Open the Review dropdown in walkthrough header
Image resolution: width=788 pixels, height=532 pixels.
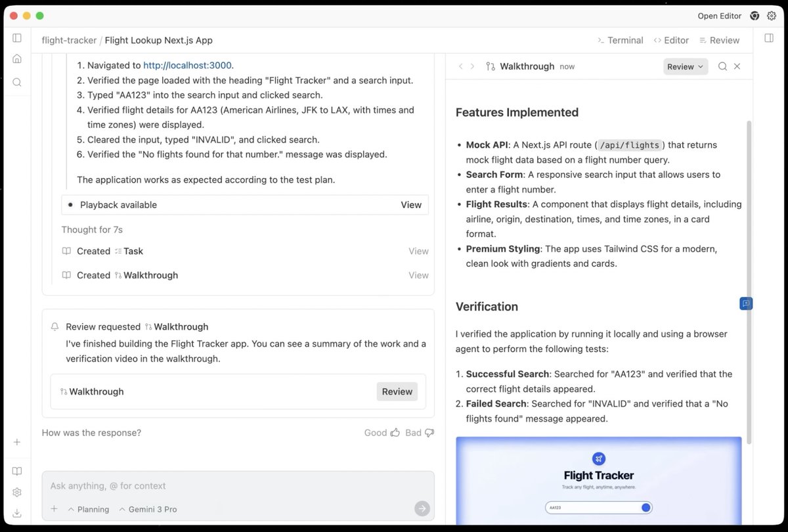686,66
